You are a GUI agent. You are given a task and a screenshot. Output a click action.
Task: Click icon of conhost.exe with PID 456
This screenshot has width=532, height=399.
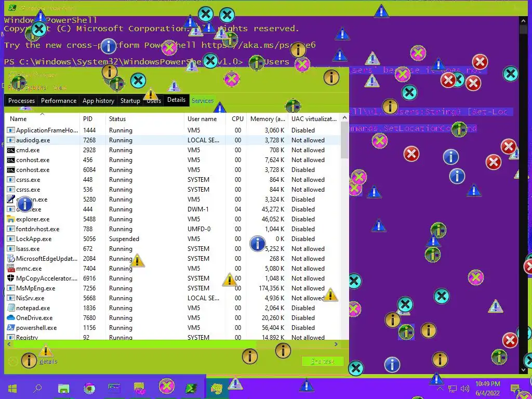[x=11, y=160]
